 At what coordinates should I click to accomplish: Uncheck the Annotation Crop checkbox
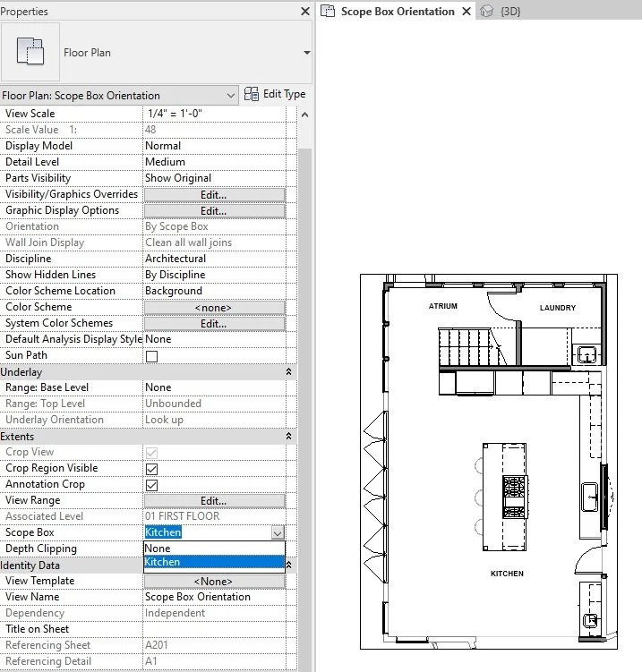click(152, 485)
